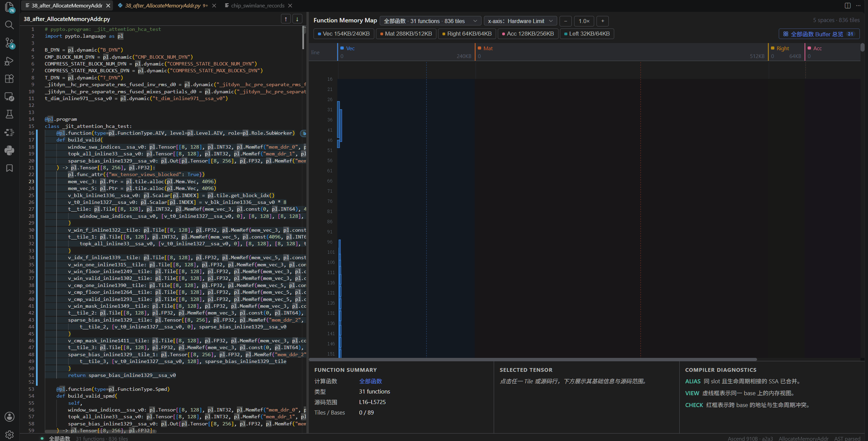
Task: Click the Ascend 910B · a2a3 status text
Action: coord(750,438)
